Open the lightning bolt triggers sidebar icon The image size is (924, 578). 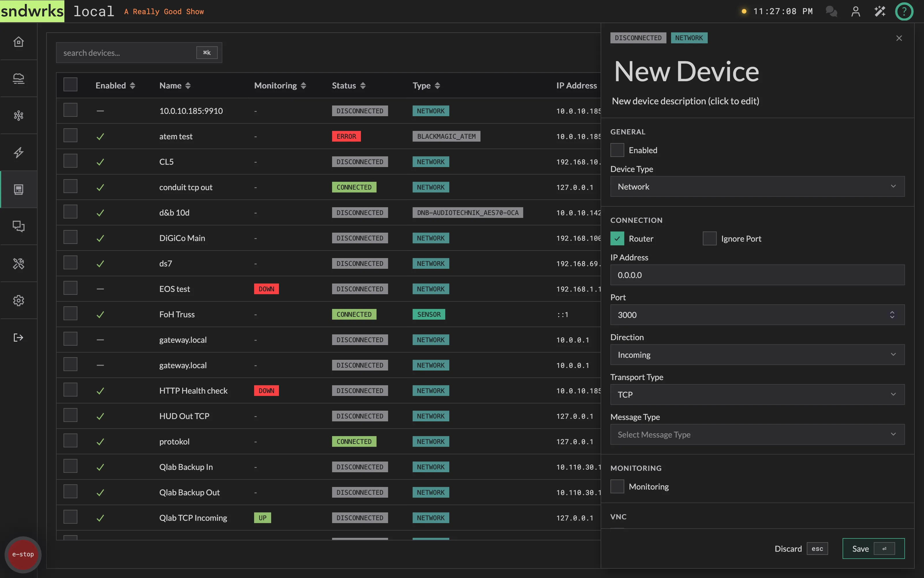click(x=18, y=153)
